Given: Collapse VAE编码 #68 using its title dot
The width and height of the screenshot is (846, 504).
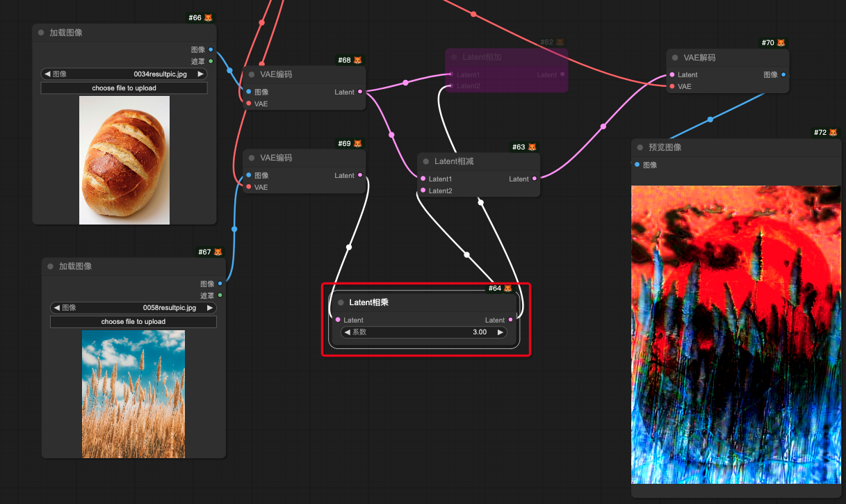Looking at the screenshot, I should (x=252, y=74).
